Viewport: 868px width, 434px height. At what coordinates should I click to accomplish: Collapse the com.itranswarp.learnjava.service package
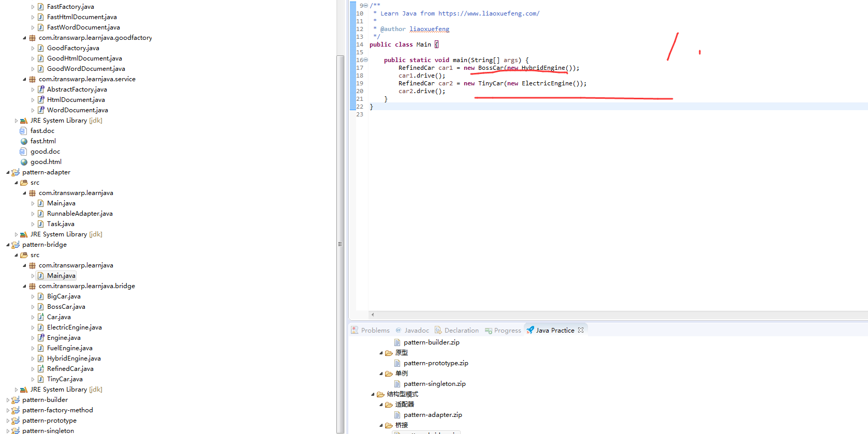[x=24, y=79]
